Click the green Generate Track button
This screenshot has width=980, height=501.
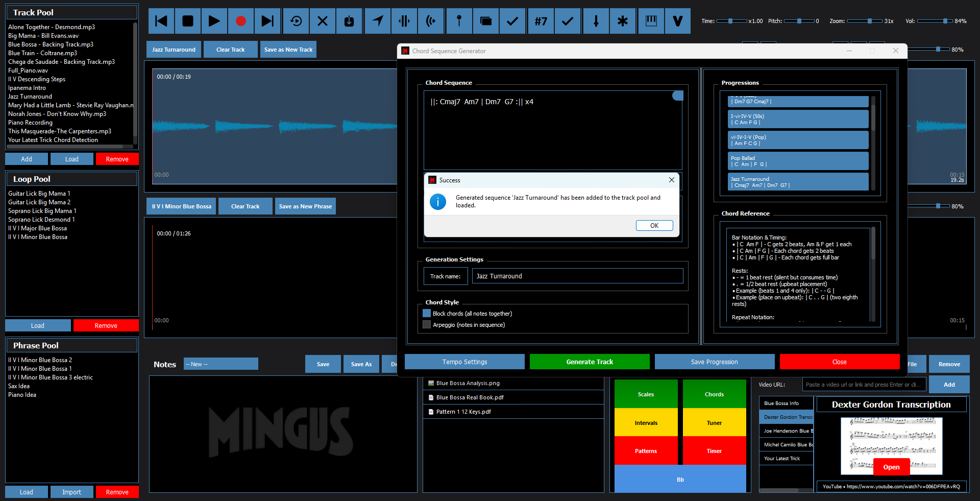click(590, 362)
